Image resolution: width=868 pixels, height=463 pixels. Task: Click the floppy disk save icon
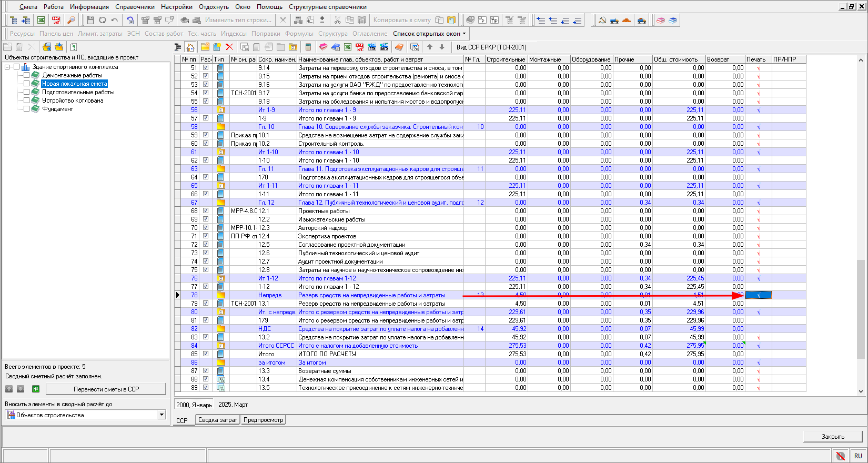pos(90,20)
